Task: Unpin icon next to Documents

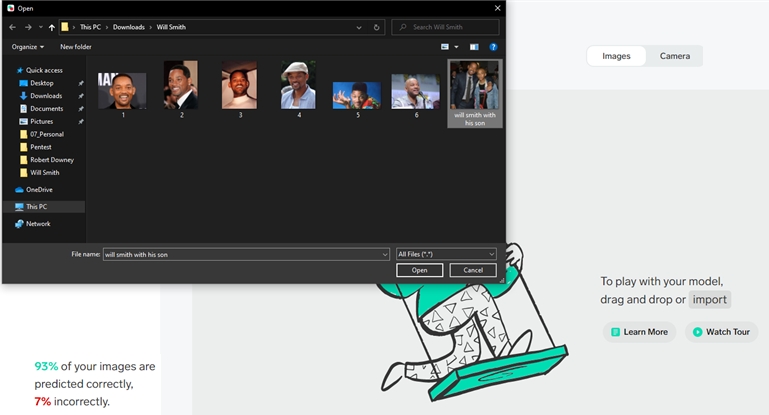Action: click(81, 109)
